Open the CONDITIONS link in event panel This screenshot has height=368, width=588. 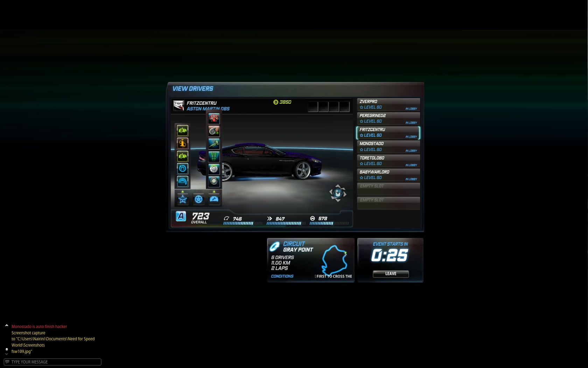[x=282, y=276]
